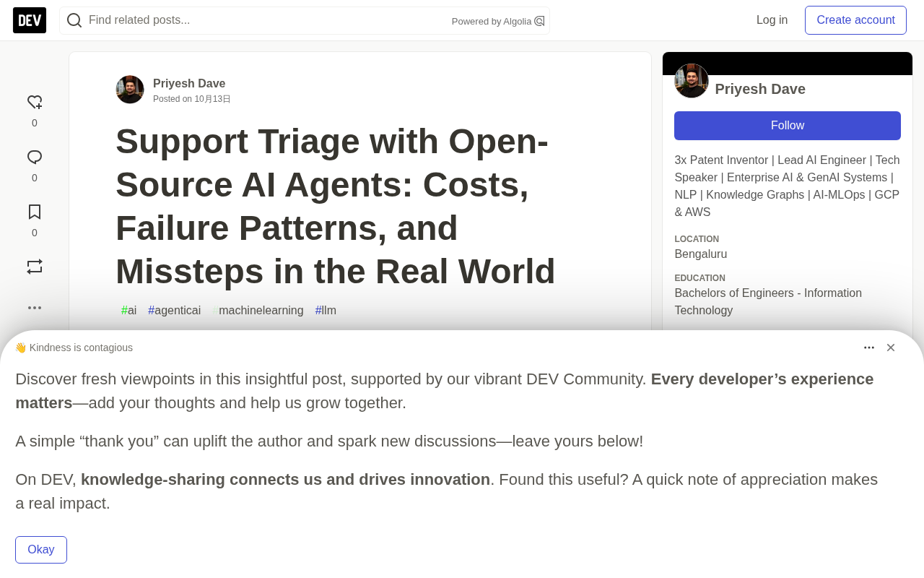
Task: Open the DEV home logo
Action: pos(30,20)
